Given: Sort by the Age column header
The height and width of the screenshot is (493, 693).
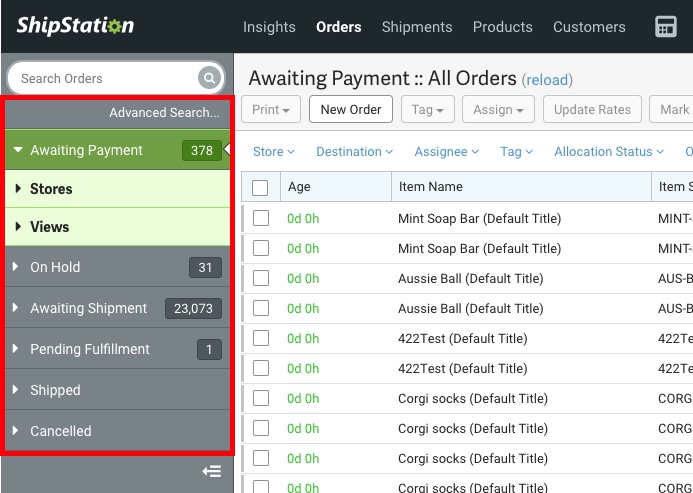Looking at the screenshot, I should (x=336, y=187).
